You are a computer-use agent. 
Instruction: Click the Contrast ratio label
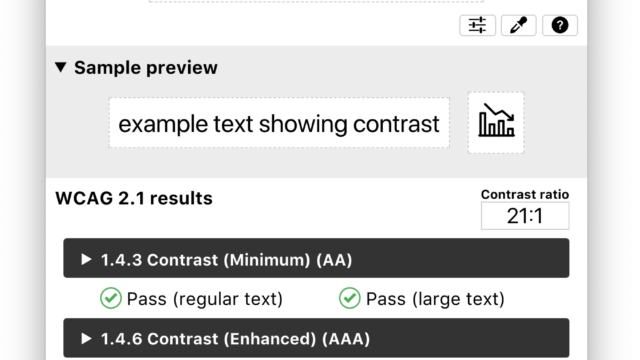pos(525,194)
